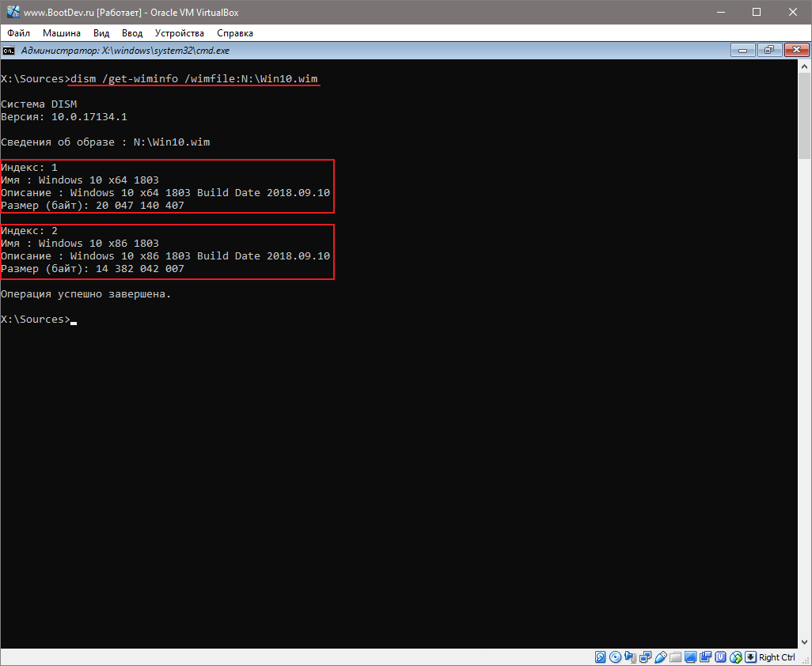Click 'Сведения об образе : N:\Win10.wim' line
This screenshot has height=666, width=812.
click(x=105, y=142)
